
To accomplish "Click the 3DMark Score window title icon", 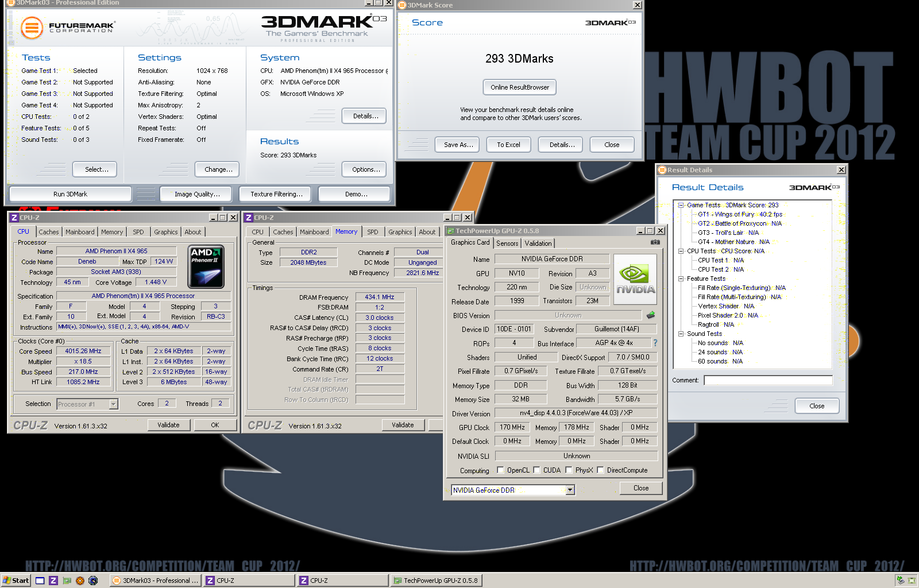I will click(403, 5).
